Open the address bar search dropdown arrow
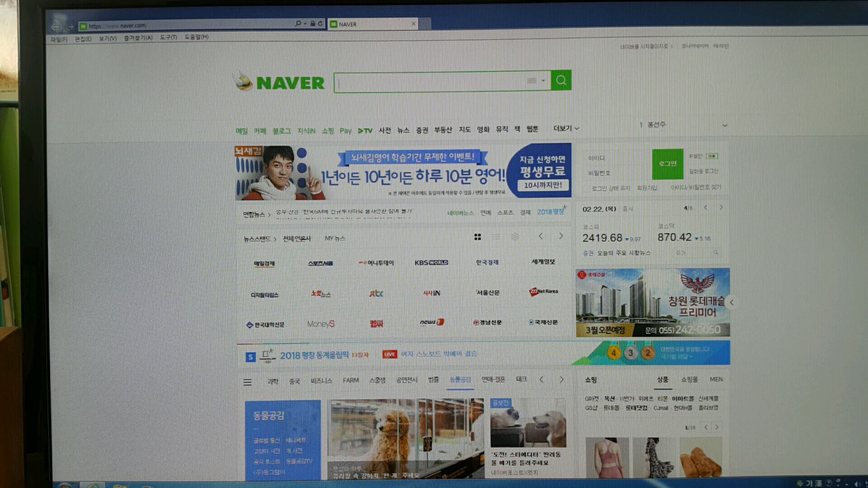868x488 pixels. pyautogui.click(x=305, y=23)
